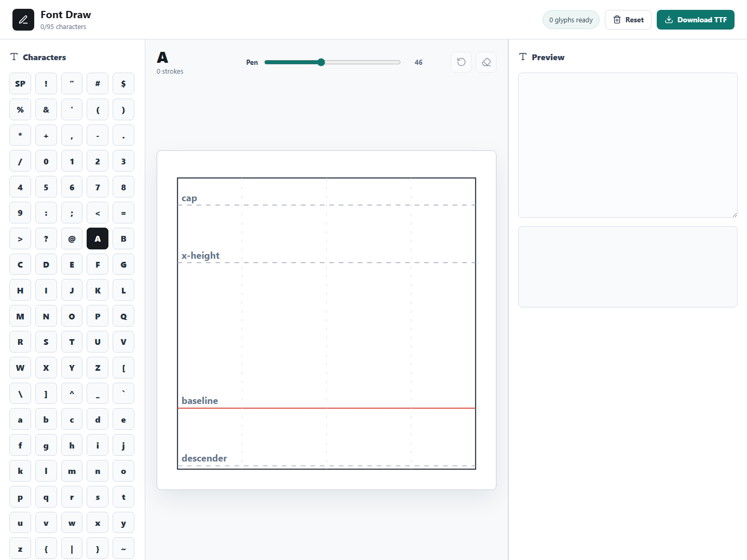Select the lowercase m character
This screenshot has width=747, height=560.
72,471
